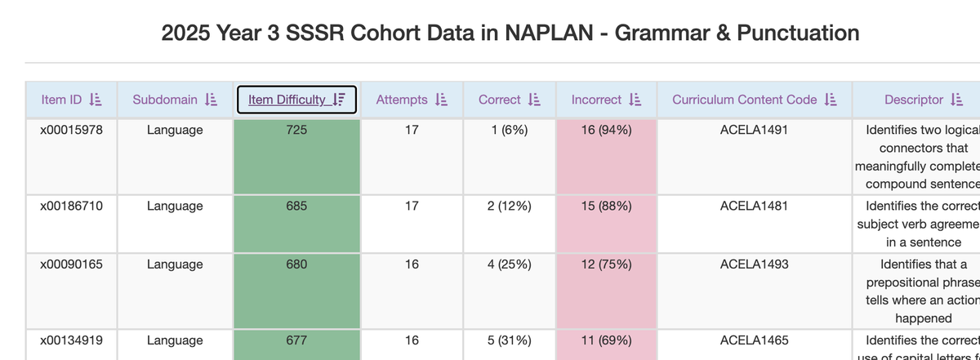Viewport: 980px width, 360px height.
Task: Select item ID x00186710 cell
Action: tap(72, 206)
